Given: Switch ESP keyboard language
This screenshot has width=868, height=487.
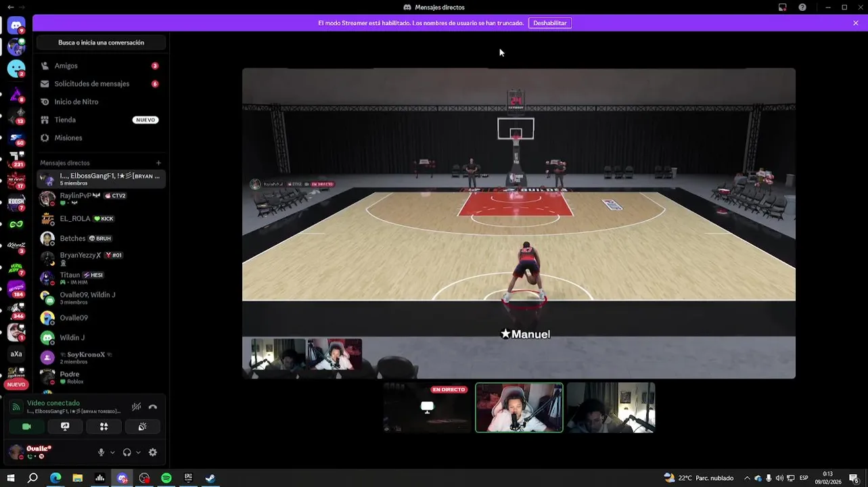Looking at the screenshot, I should click(804, 478).
